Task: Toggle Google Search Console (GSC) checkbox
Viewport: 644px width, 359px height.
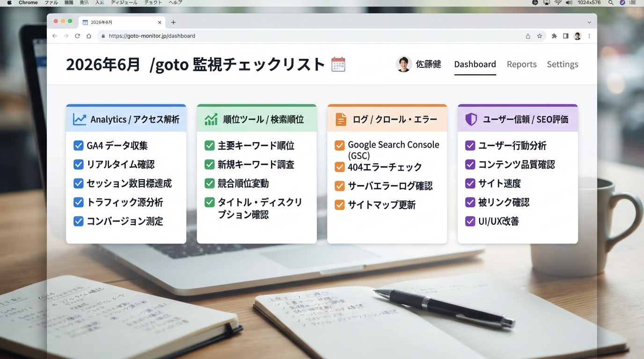Action: pos(340,146)
